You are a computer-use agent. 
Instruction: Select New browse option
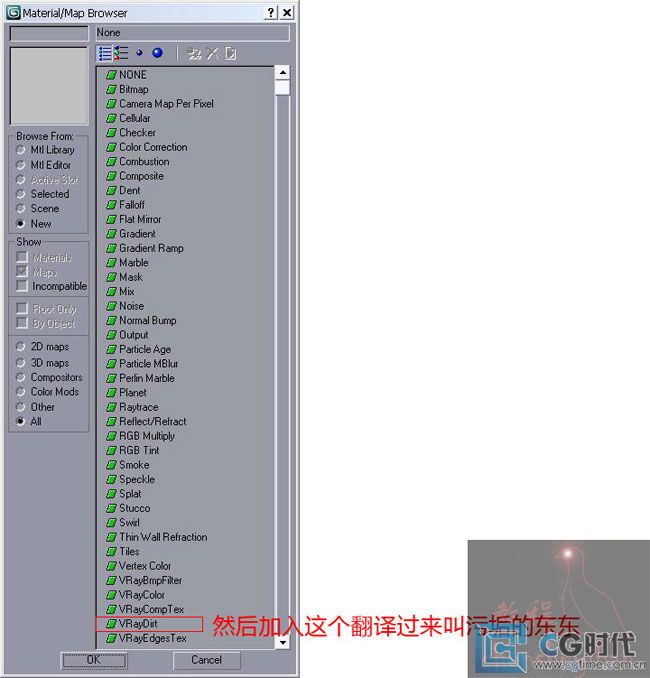pyautogui.click(x=33, y=224)
